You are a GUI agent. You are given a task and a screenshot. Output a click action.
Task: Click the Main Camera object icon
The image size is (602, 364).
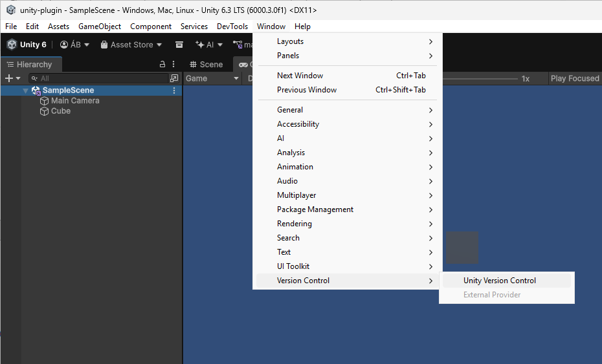point(45,101)
